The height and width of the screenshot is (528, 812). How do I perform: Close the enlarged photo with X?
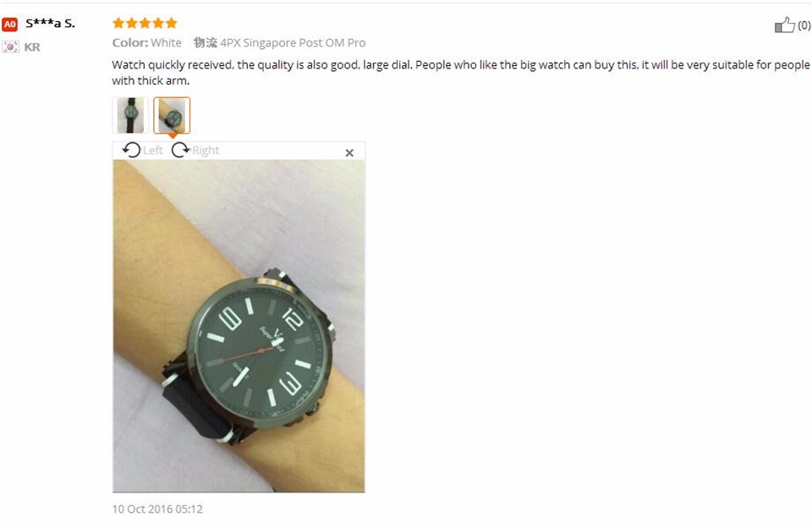click(x=349, y=153)
